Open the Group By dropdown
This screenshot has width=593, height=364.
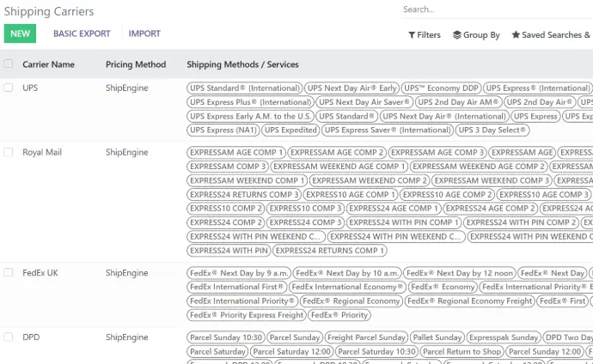pos(476,34)
